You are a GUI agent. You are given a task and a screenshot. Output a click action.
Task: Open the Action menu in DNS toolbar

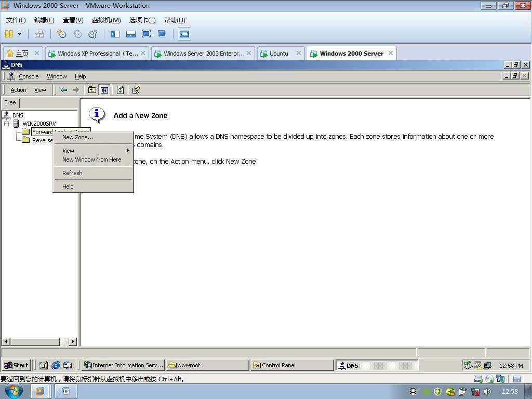pyautogui.click(x=18, y=90)
